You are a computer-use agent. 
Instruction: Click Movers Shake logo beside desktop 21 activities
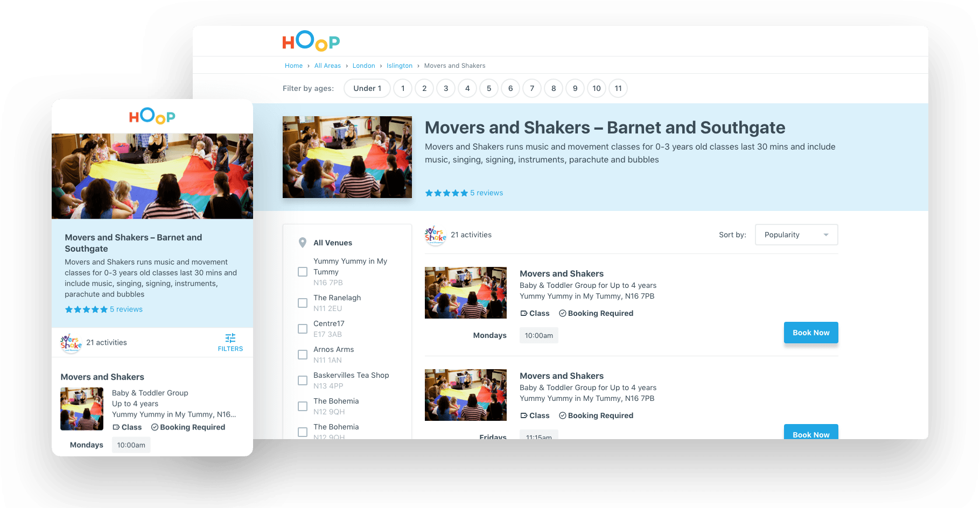coord(436,235)
